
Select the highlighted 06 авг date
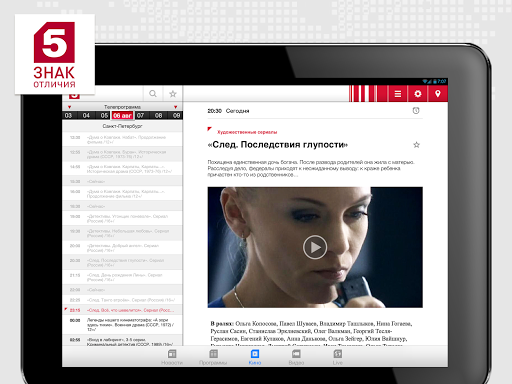122,115
